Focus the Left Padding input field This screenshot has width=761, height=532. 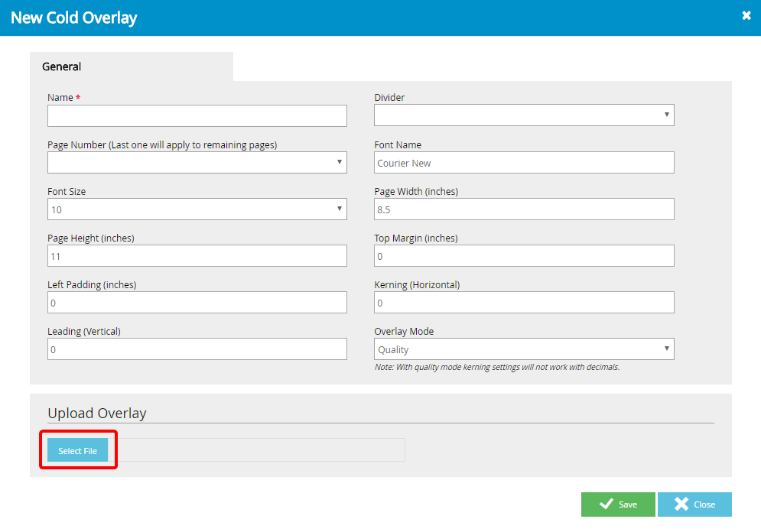[197, 303]
